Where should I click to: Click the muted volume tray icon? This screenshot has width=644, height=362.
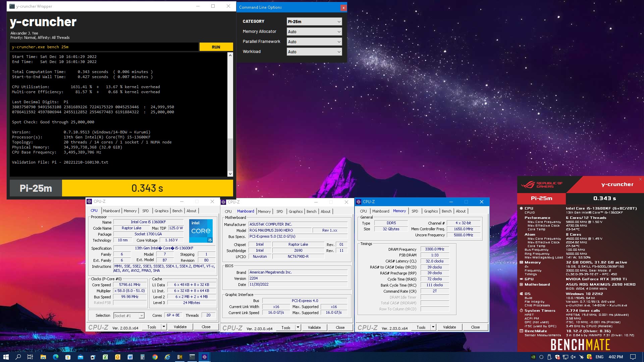pos(573,357)
